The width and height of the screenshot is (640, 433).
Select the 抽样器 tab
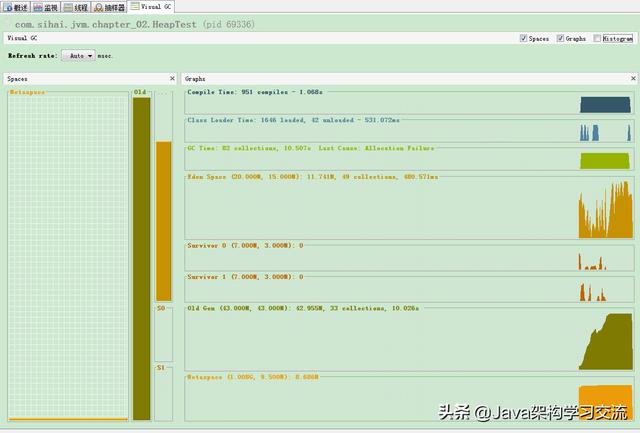[109, 7]
